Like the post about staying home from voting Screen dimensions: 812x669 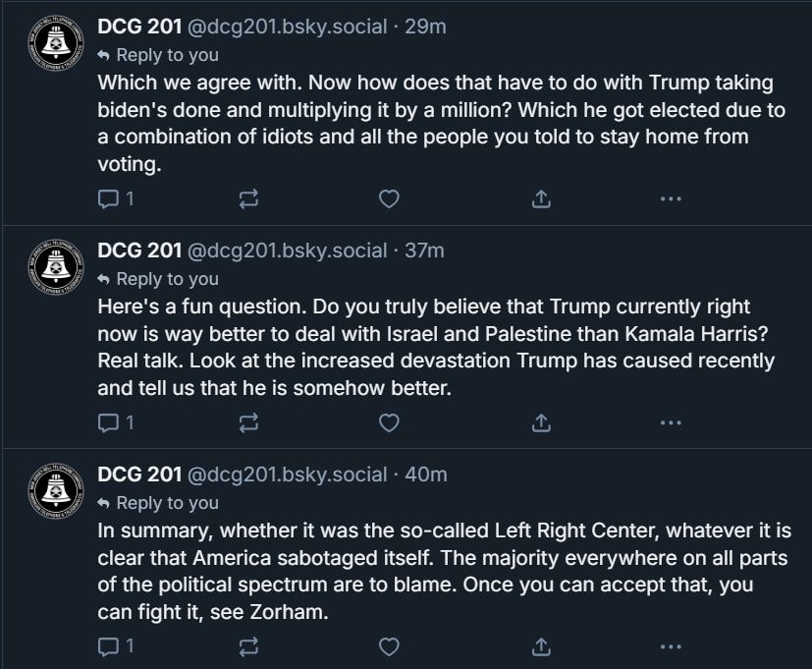(x=389, y=198)
